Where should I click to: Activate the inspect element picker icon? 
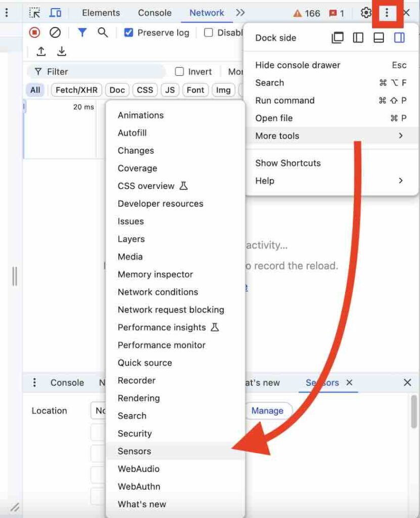pyautogui.click(x=34, y=13)
